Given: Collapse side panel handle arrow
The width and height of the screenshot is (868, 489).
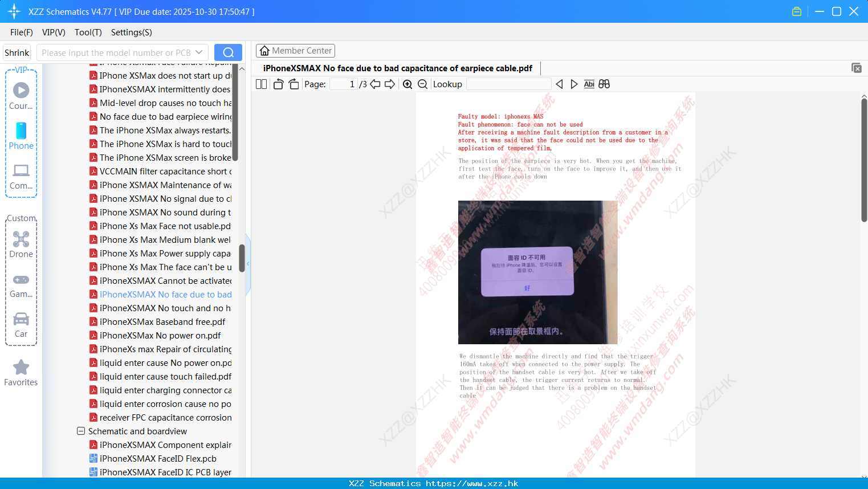Looking at the screenshot, I should click(x=248, y=264).
